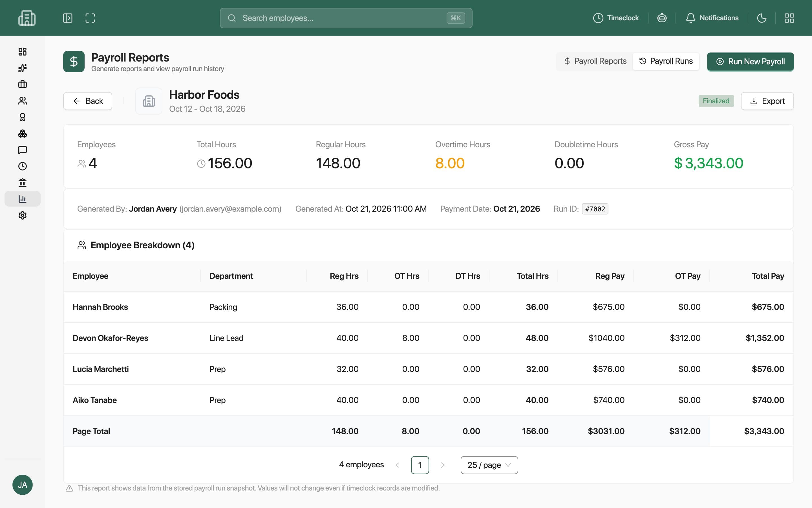This screenshot has width=812, height=508.
Task: Focus the Search employees field
Action: (346, 18)
